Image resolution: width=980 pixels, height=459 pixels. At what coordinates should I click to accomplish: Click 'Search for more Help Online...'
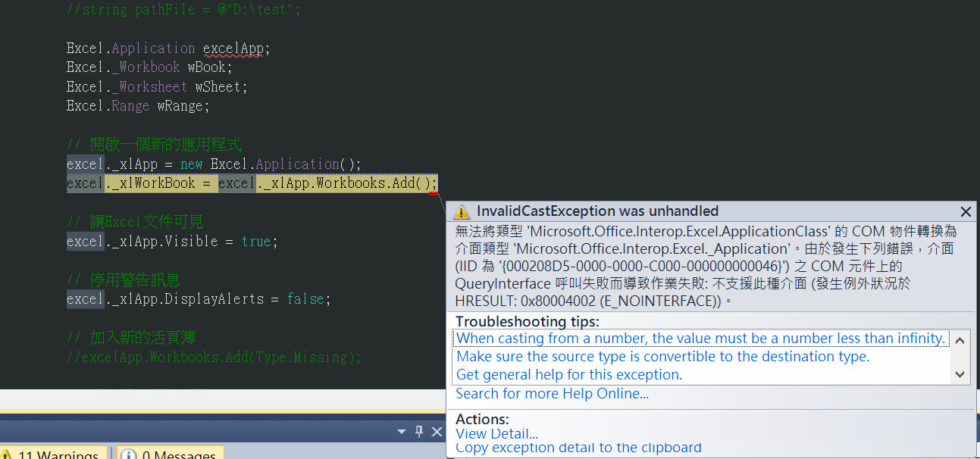click(x=552, y=393)
